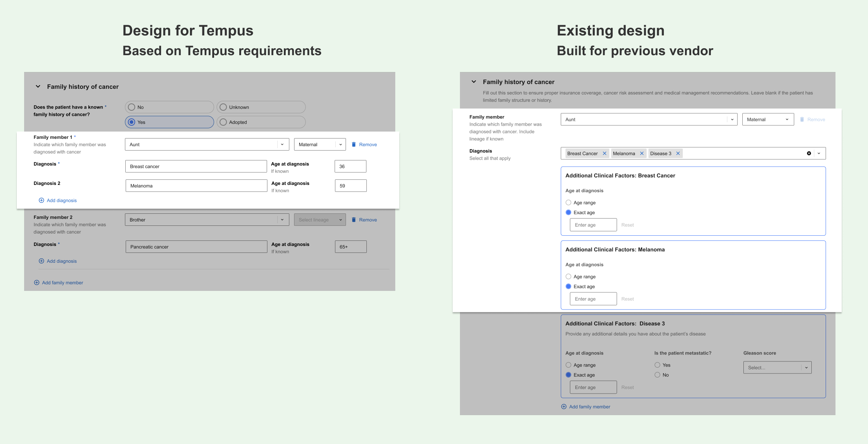Select the No radio option

pyautogui.click(x=169, y=107)
